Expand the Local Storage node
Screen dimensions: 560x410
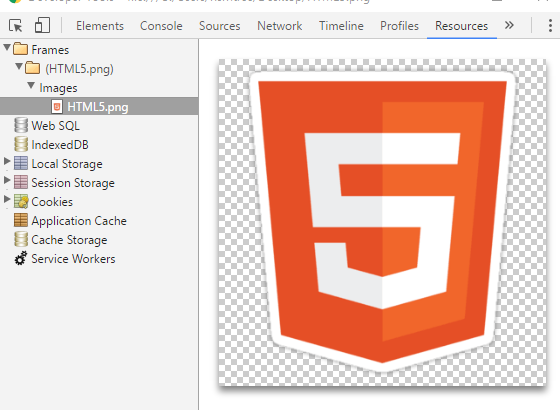(x=7, y=161)
